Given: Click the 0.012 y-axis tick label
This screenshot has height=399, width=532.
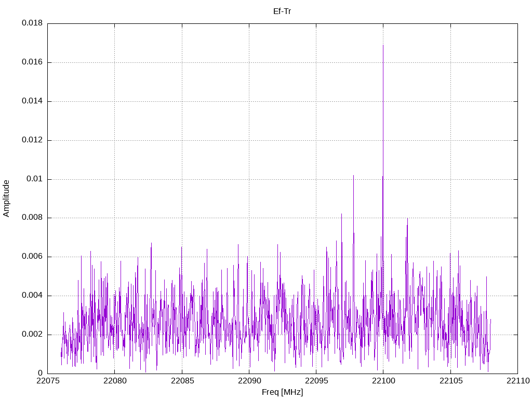Looking at the screenshot, I should (x=32, y=140).
